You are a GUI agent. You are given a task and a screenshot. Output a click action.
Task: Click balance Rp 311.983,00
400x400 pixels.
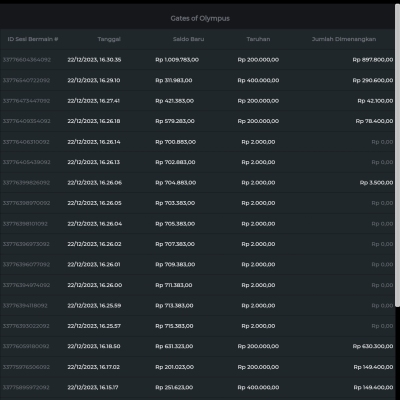coord(174,80)
